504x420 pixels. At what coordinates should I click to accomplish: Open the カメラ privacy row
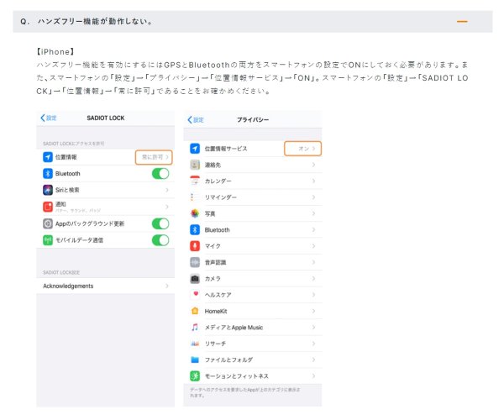(253, 279)
